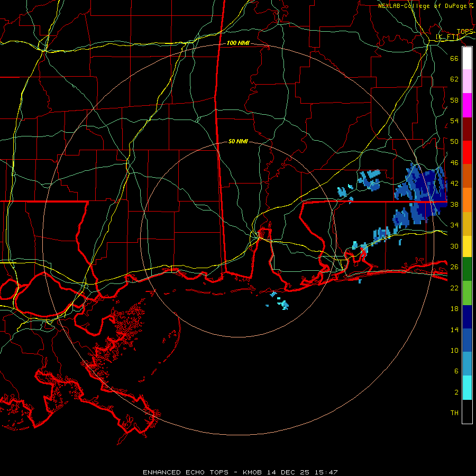The width and height of the screenshot is (476, 476).
Task: Click the magenta legend swatch below 58
Action: tap(467, 105)
